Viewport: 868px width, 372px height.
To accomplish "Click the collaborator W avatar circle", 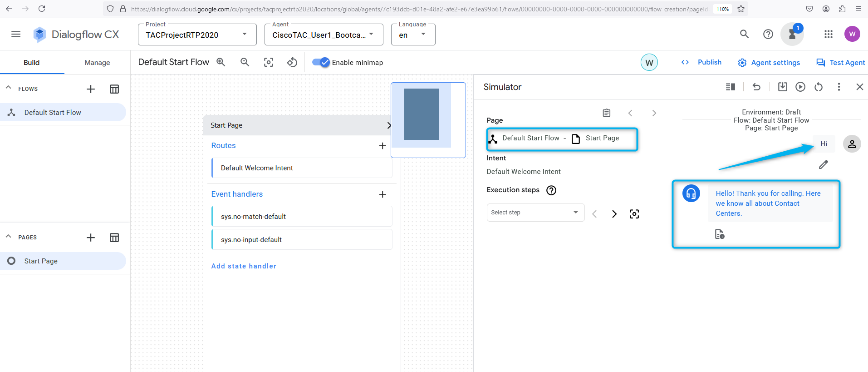I will coord(649,63).
